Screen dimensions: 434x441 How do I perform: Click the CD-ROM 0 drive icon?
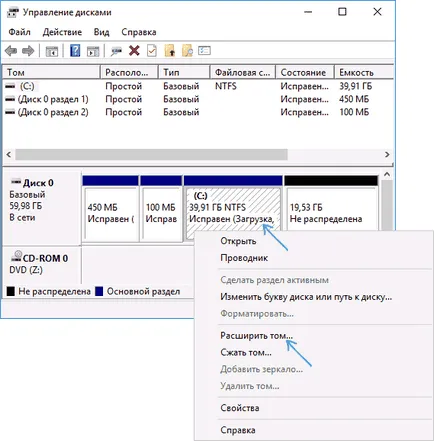click(x=16, y=256)
